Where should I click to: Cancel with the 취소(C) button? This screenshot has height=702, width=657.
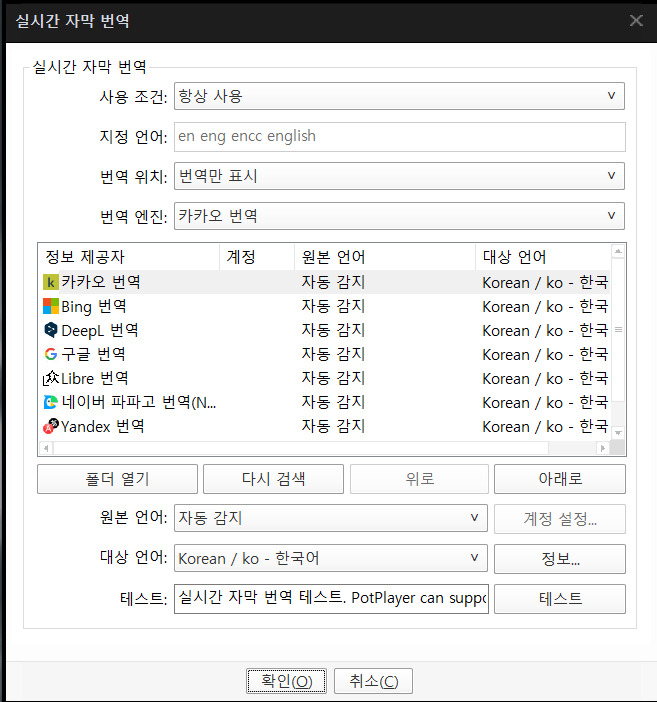click(374, 681)
